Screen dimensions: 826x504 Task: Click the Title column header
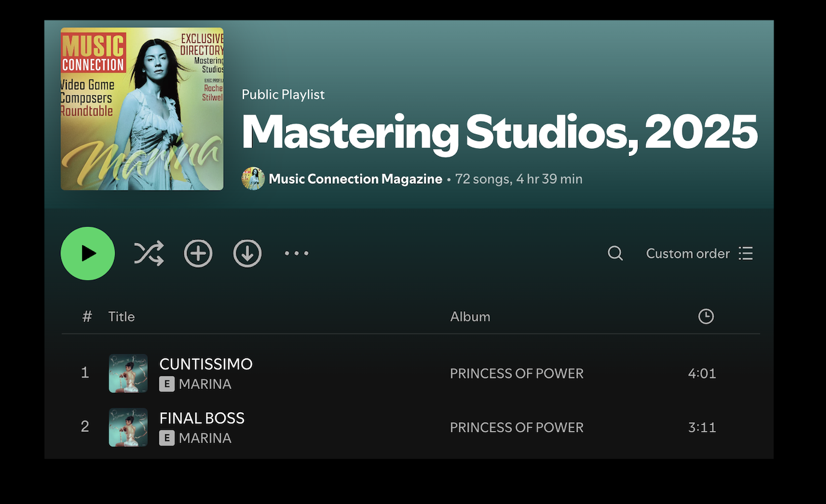(x=121, y=317)
